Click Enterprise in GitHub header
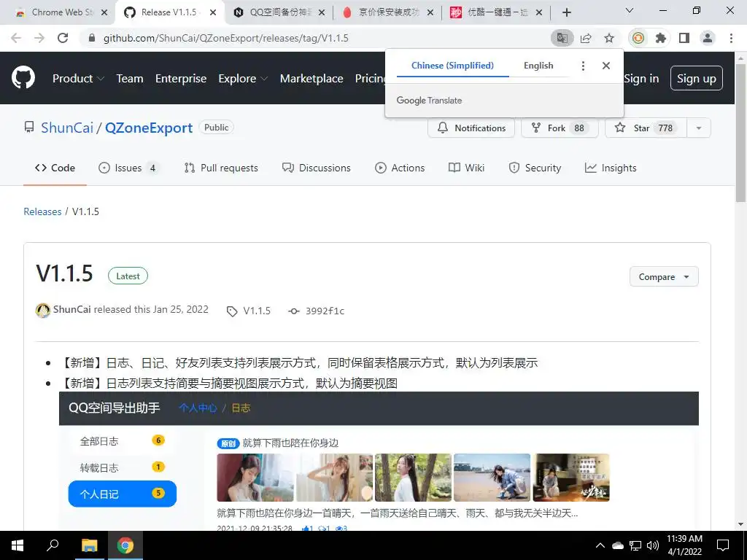 [181, 78]
